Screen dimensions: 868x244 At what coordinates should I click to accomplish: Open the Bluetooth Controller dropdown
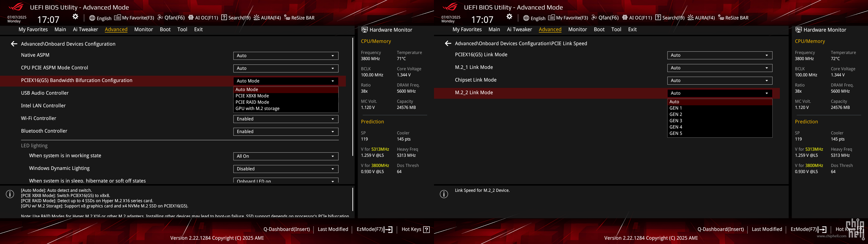pos(286,131)
